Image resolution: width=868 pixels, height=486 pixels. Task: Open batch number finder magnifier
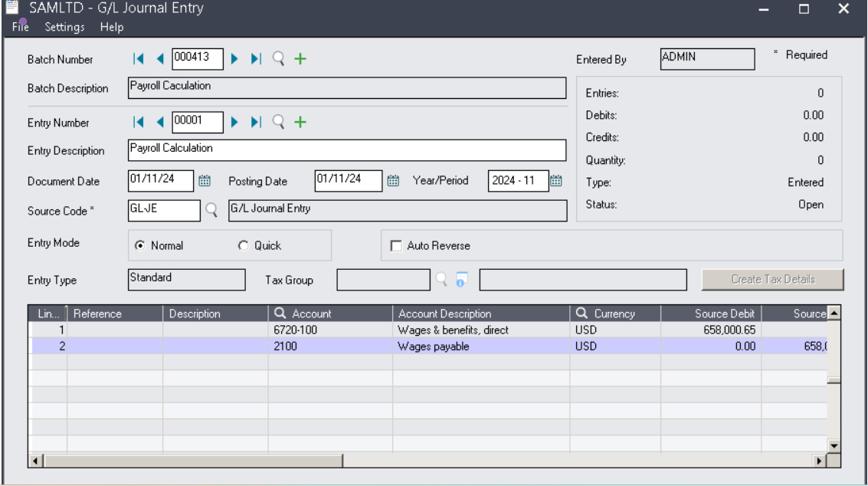click(x=278, y=59)
